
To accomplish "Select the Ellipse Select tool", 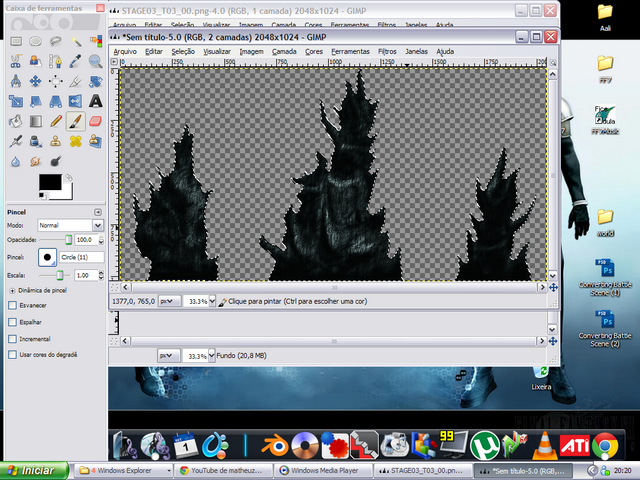I will (36, 41).
